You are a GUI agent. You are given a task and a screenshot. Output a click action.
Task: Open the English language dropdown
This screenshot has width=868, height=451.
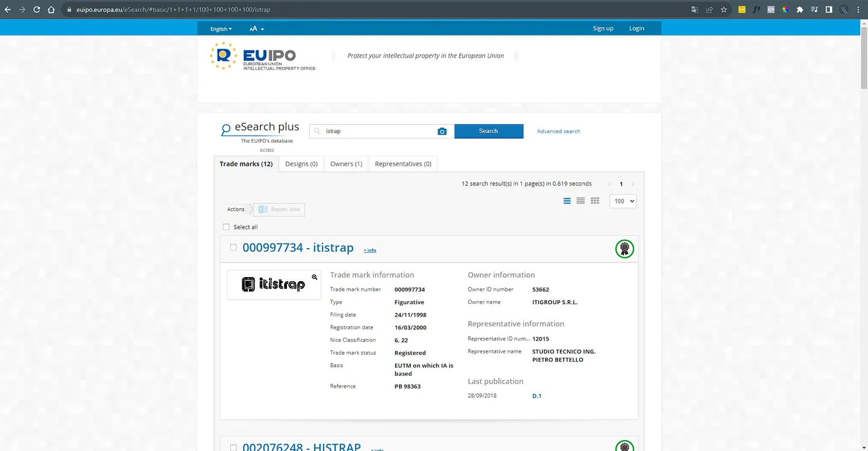(221, 29)
